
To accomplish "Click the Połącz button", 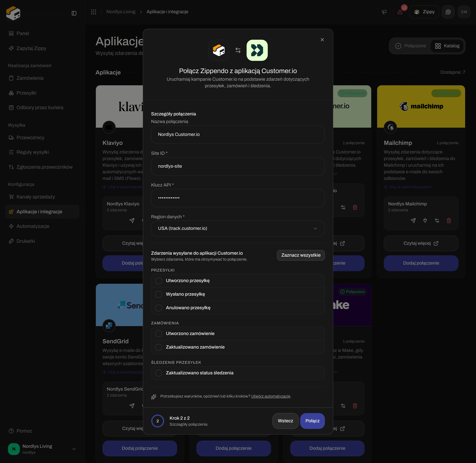I will tap(312, 421).
